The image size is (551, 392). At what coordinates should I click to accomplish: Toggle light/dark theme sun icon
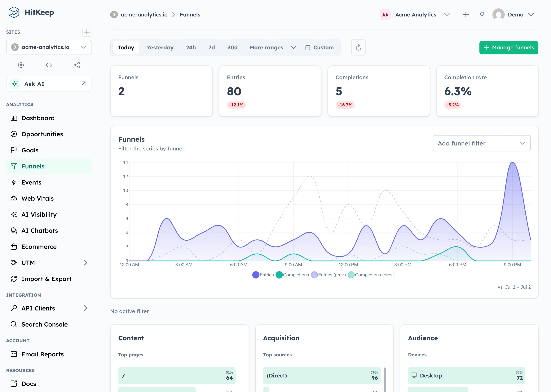point(482,15)
